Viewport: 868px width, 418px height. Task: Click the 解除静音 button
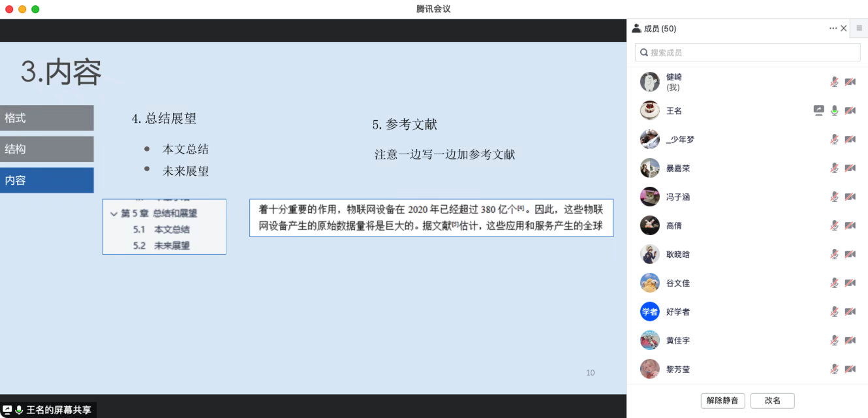[722, 400]
